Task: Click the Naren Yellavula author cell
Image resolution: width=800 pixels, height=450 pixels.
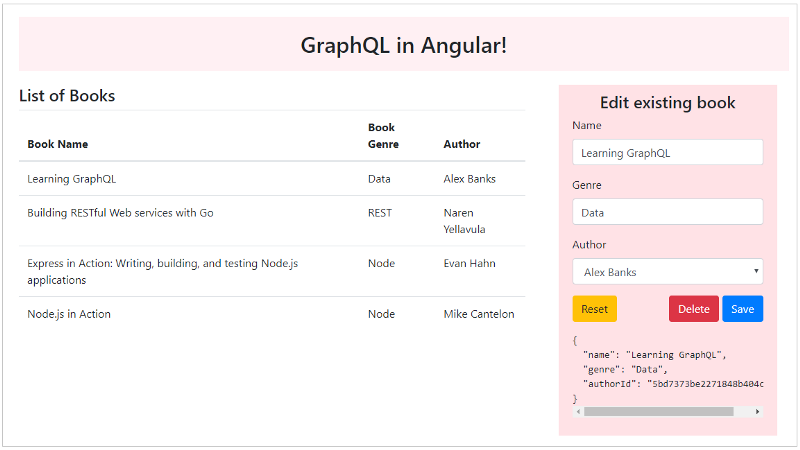Action: click(464, 221)
